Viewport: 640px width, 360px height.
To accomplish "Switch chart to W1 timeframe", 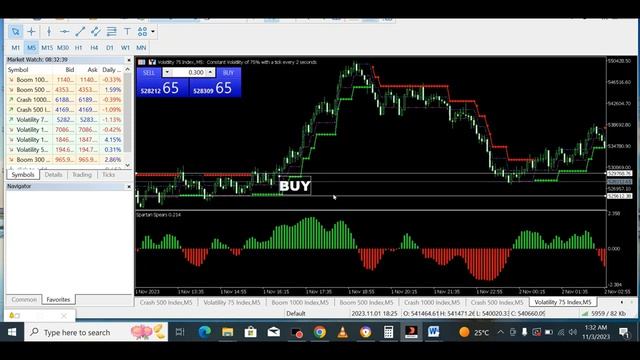I will [x=125, y=48].
